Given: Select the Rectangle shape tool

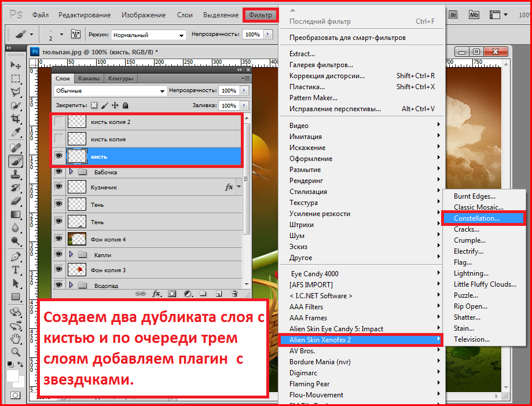Looking at the screenshot, I should (x=15, y=297).
